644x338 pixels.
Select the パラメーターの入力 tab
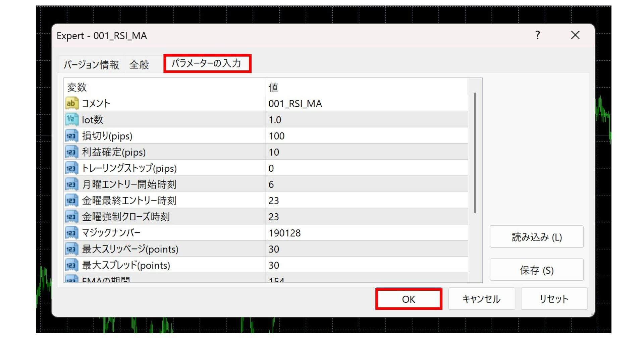click(x=207, y=63)
